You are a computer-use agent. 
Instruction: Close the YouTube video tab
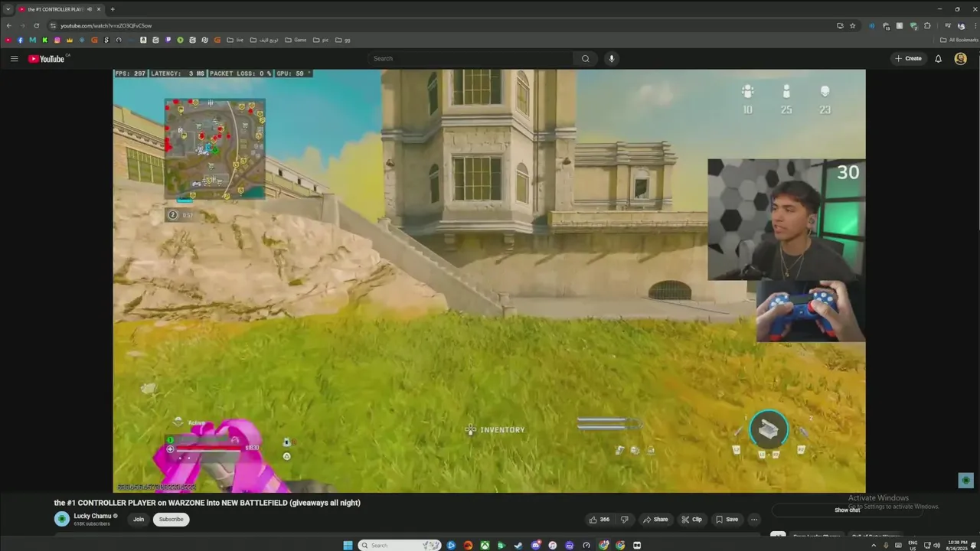tap(98, 9)
